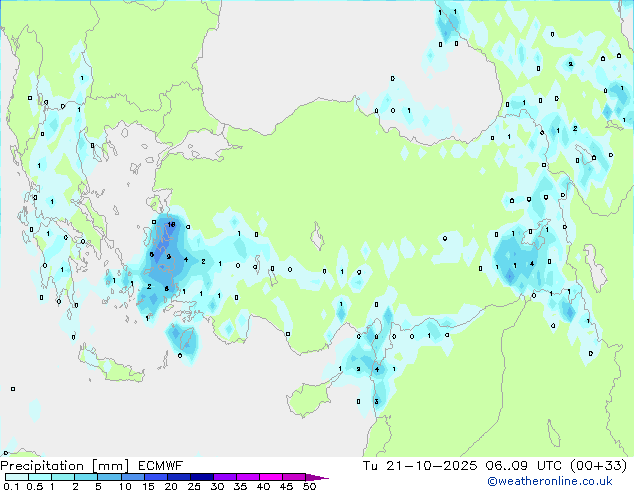The image size is (634, 490).
Task: Click the '0.1' label on the legend scale
Action: tap(9, 487)
